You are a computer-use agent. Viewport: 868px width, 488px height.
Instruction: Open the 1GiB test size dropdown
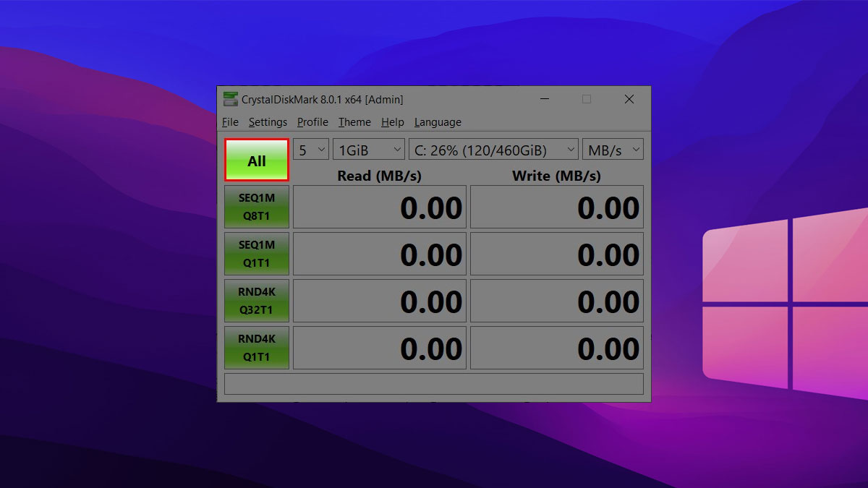[x=369, y=150]
